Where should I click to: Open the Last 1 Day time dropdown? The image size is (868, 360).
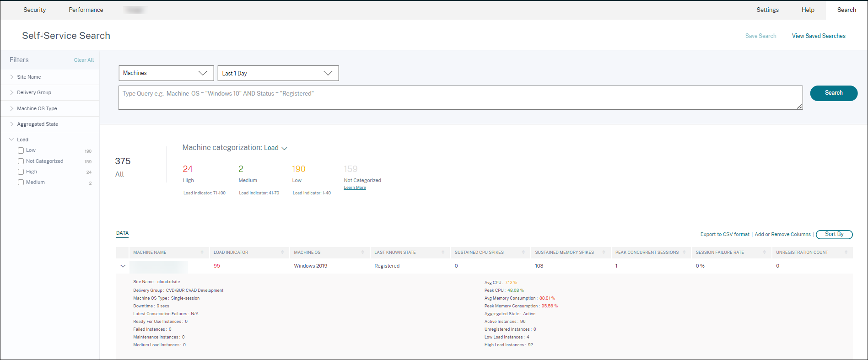point(278,73)
